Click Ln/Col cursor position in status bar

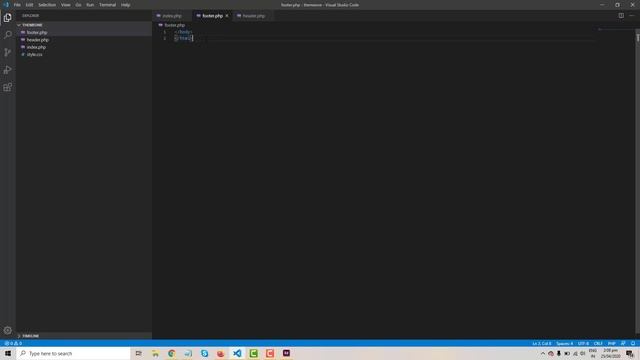(x=542, y=343)
